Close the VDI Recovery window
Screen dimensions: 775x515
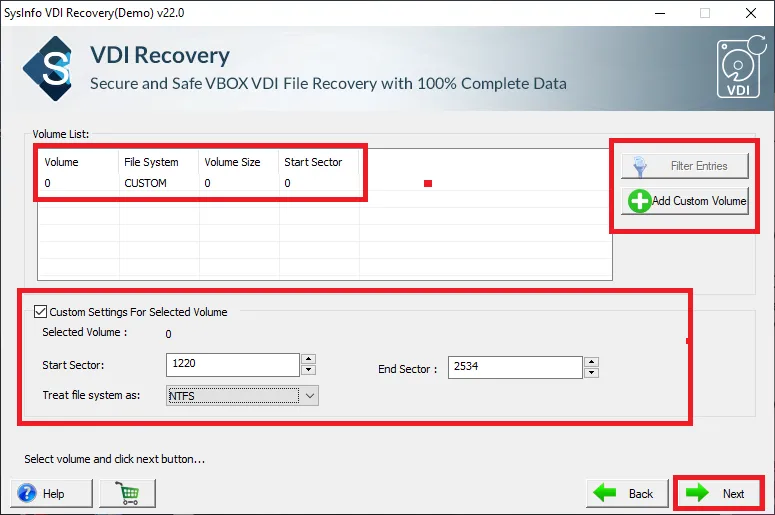[x=751, y=13]
